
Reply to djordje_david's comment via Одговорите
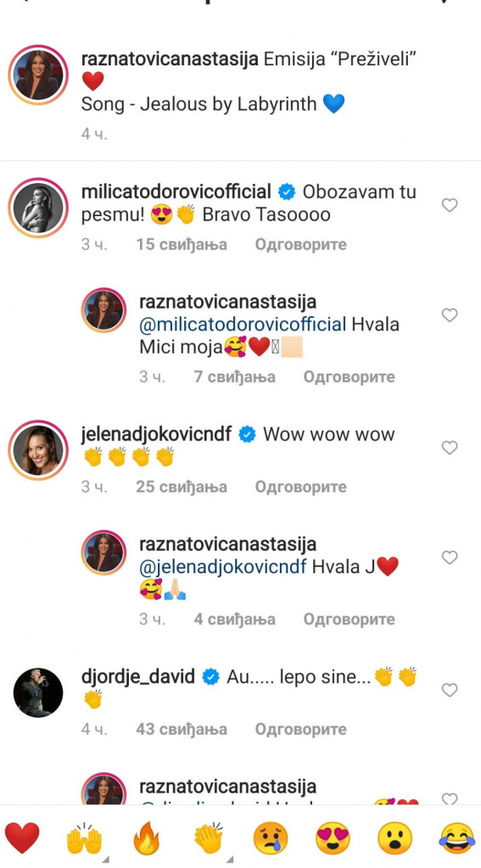pyautogui.click(x=301, y=729)
